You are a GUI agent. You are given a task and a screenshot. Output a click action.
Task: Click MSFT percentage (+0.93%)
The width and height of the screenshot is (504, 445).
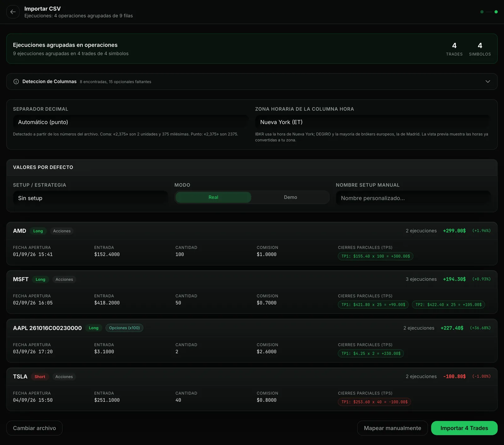coord(481,279)
